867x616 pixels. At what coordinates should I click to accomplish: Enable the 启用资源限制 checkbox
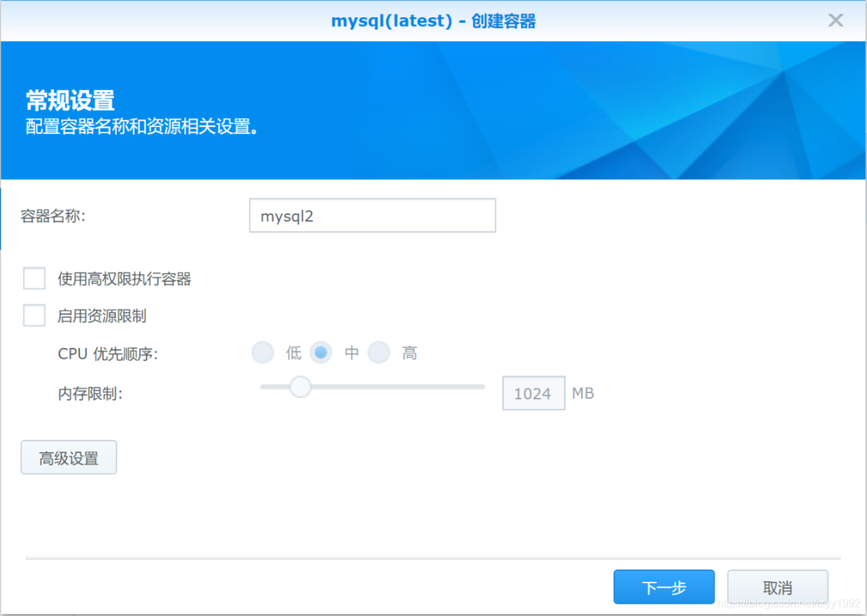pos(34,316)
